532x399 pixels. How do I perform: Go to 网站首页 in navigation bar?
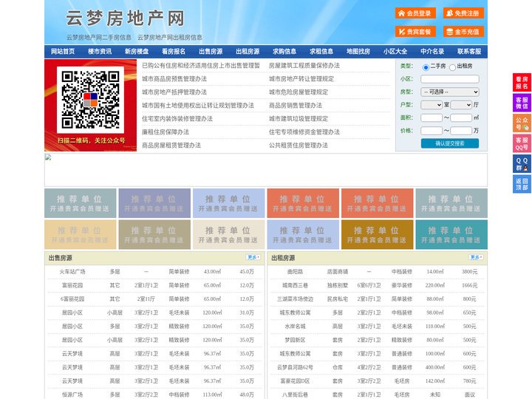coord(63,52)
